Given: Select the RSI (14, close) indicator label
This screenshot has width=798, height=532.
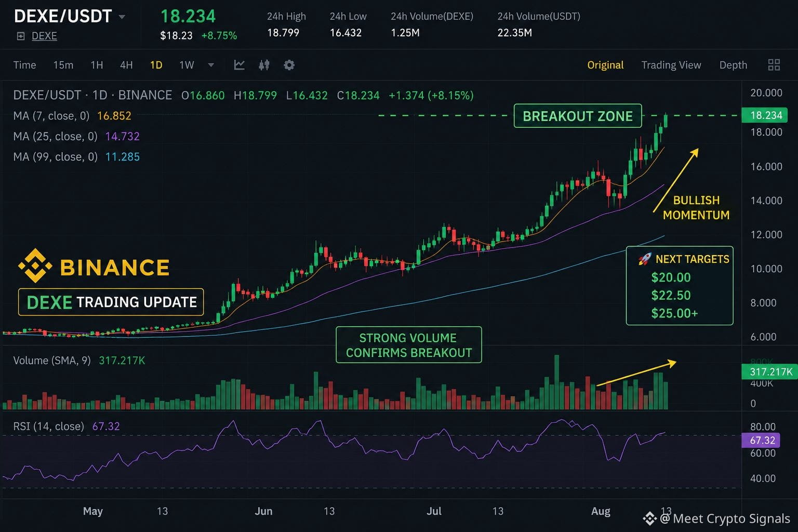Looking at the screenshot, I should (x=48, y=426).
